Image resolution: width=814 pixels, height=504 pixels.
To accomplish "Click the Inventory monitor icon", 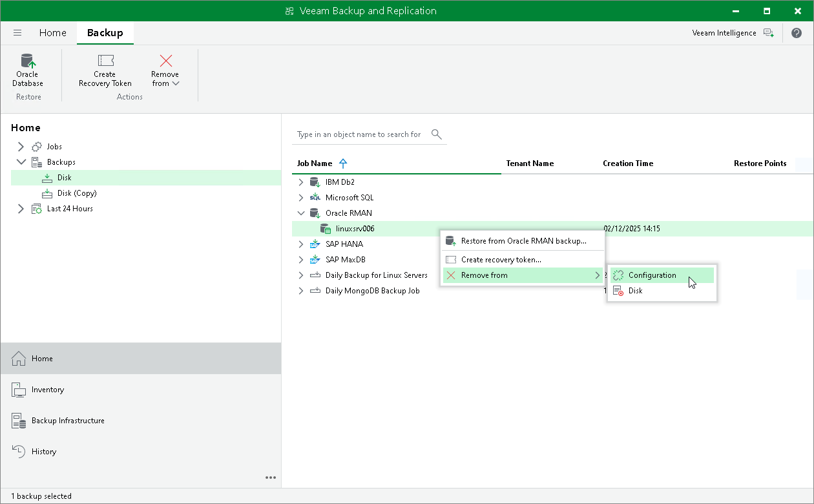I will click(x=19, y=390).
